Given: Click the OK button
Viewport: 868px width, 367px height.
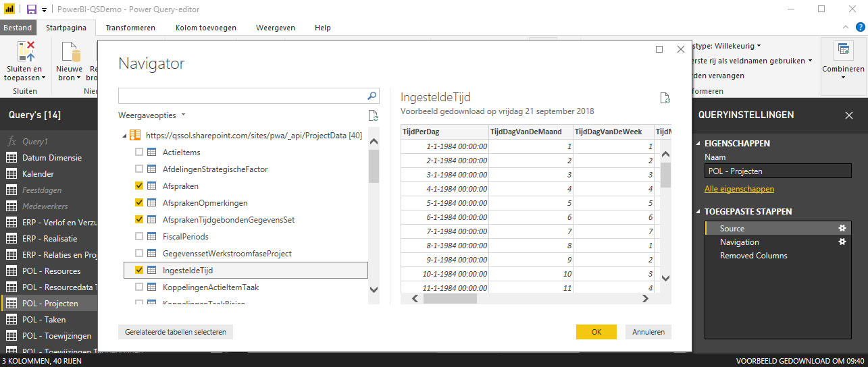Looking at the screenshot, I should point(596,332).
